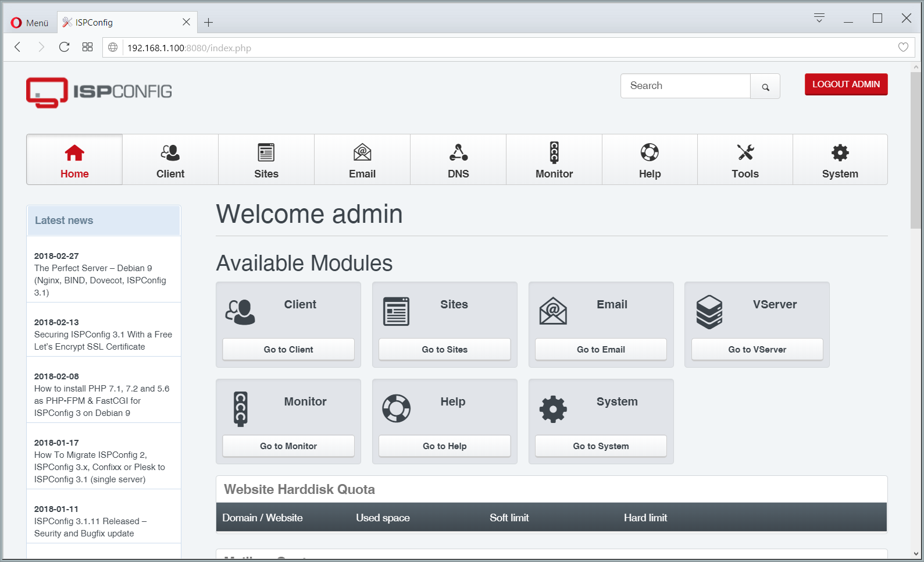Focus the Search input field
This screenshot has height=562, width=924.
[686, 86]
